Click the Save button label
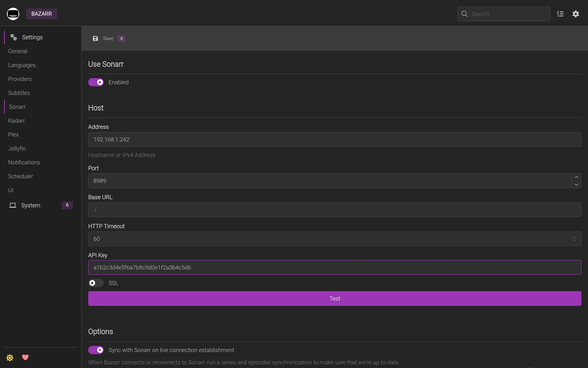Viewport: 588px width, 368px height. 108,38
